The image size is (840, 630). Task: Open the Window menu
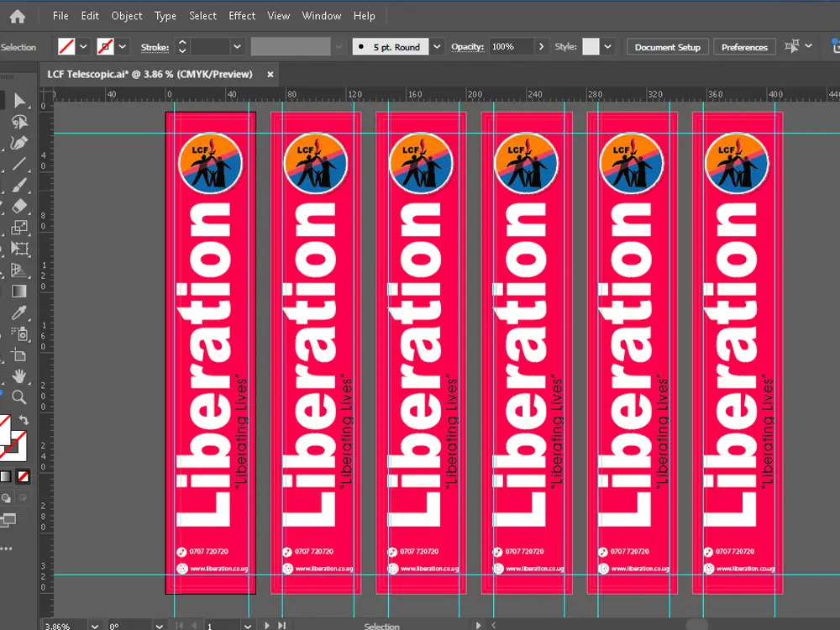pyautogui.click(x=322, y=16)
